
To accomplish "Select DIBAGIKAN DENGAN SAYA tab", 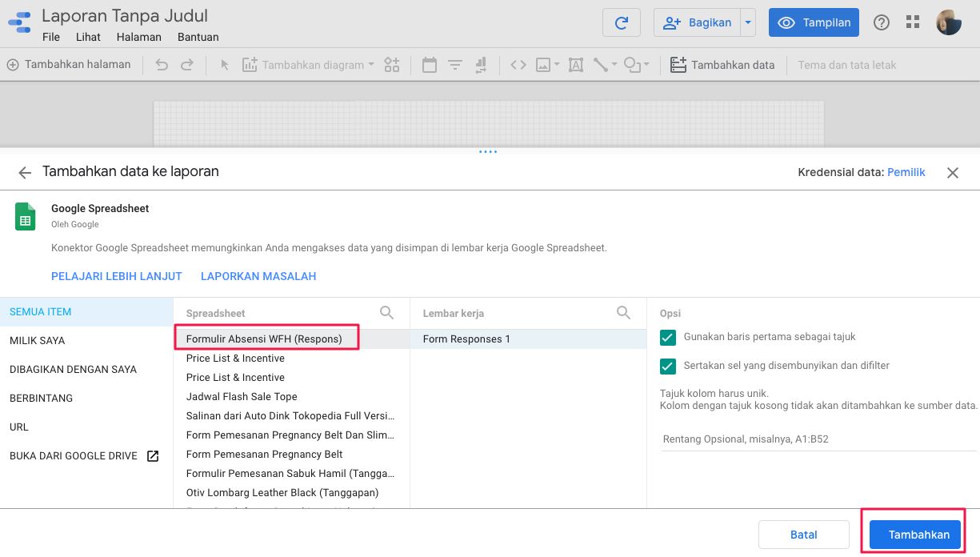I will 86,370.
